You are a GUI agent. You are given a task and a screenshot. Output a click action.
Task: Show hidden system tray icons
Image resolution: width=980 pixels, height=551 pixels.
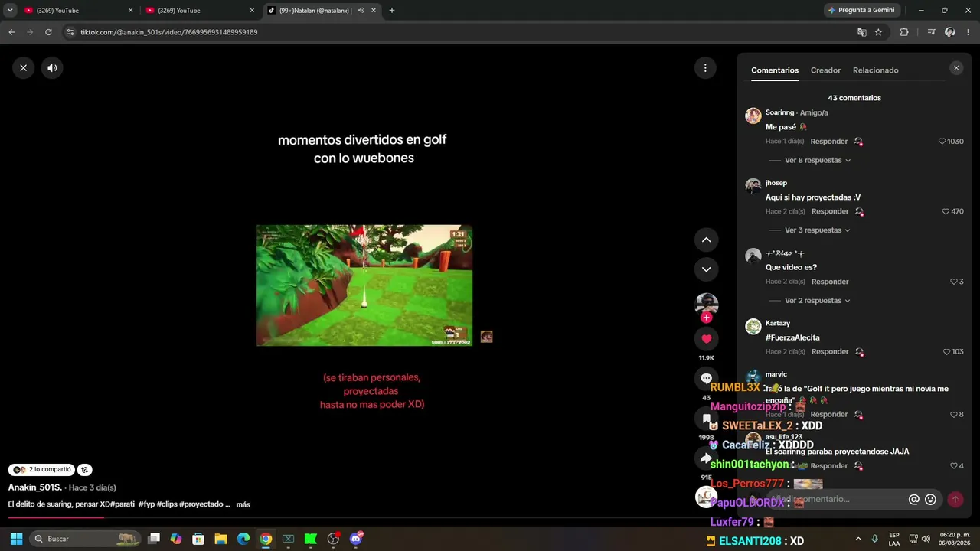click(x=858, y=539)
